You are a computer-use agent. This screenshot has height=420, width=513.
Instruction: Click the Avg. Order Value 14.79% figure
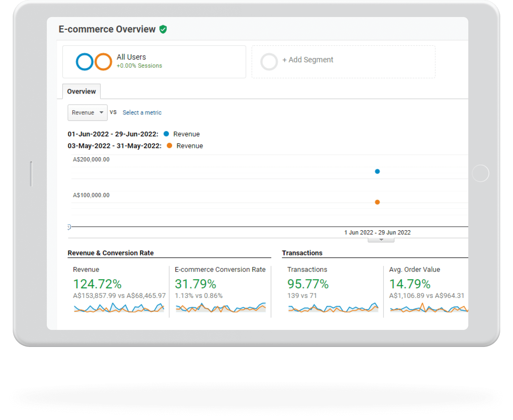click(410, 284)
